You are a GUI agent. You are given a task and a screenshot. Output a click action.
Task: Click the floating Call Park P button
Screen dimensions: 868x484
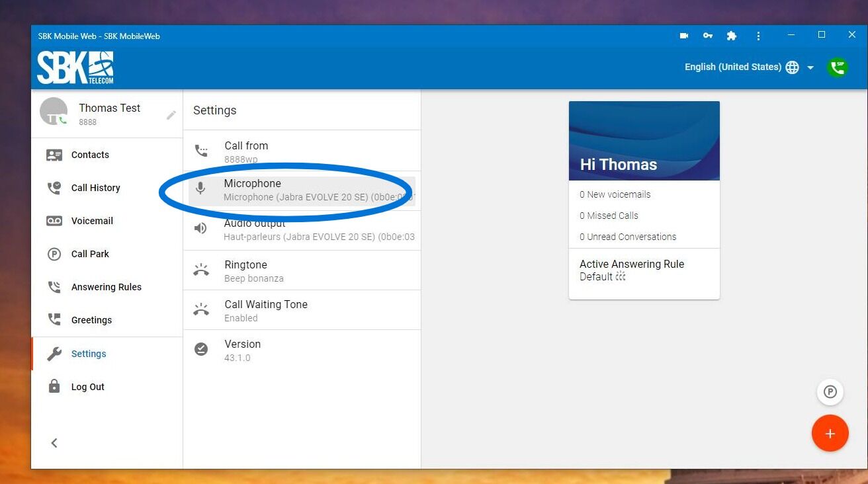coord(830,392)
